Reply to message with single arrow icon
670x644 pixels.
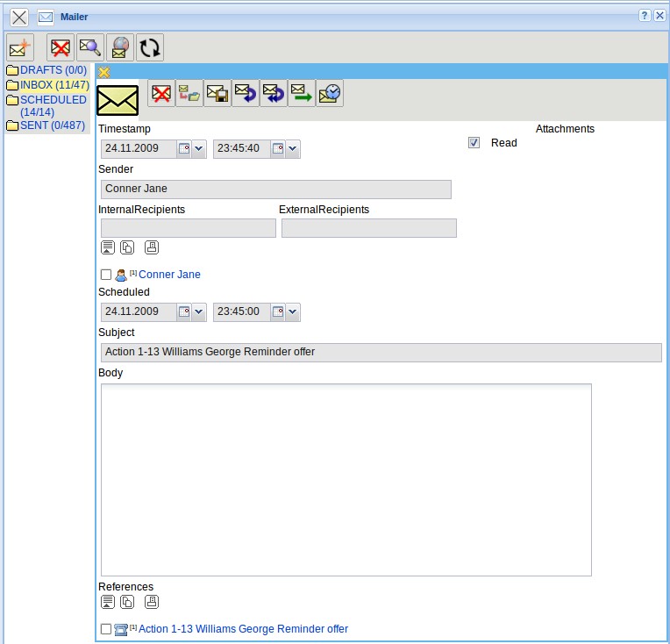point(245,94)
